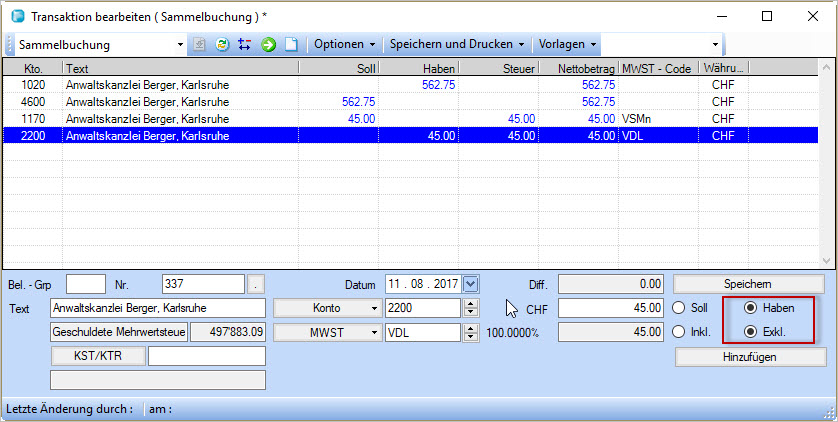
Task: Open the Optionen menu
Action: point(344,45)
